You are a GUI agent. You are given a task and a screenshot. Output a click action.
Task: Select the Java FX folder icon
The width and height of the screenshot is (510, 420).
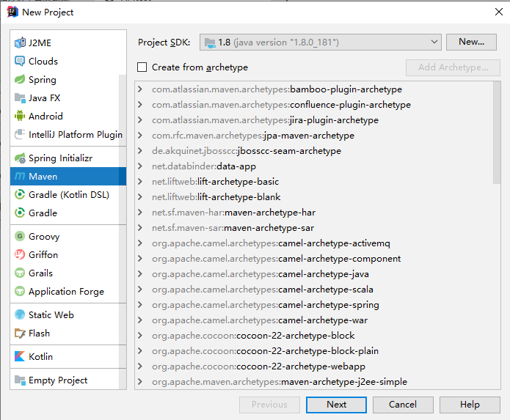point(20,97)
